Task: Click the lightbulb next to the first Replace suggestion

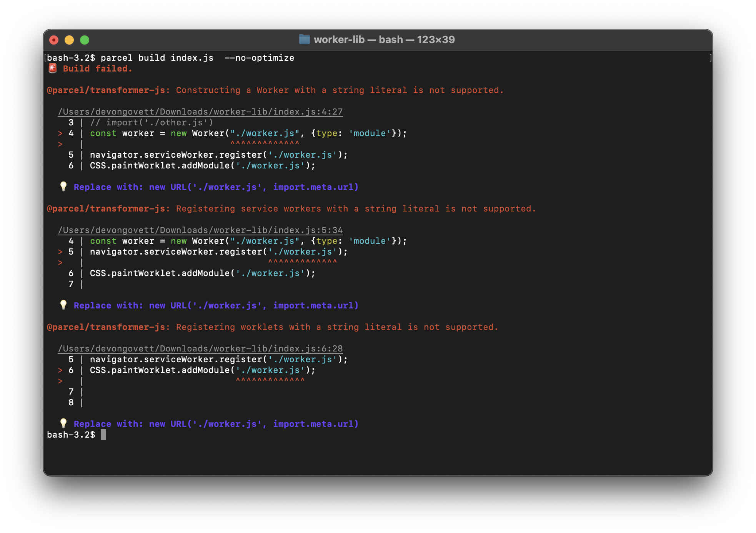Action: click(x=63, y=187)
